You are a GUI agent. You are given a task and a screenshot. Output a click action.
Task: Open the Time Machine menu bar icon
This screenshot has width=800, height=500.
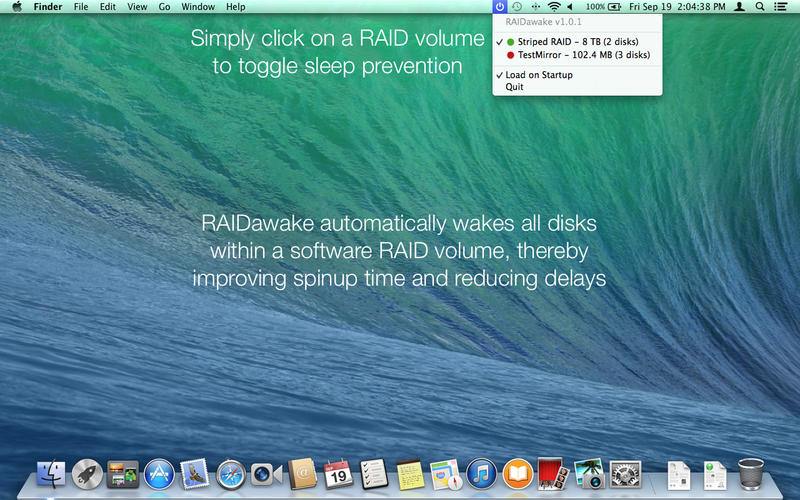pyautogui.click(x=517, y=7)
